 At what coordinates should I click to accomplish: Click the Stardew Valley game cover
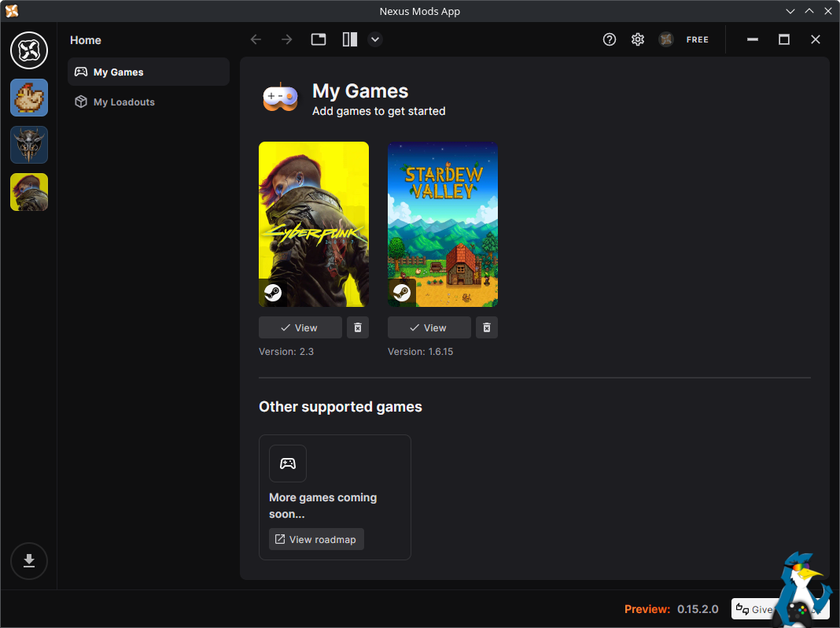click(x=443, y=224)
